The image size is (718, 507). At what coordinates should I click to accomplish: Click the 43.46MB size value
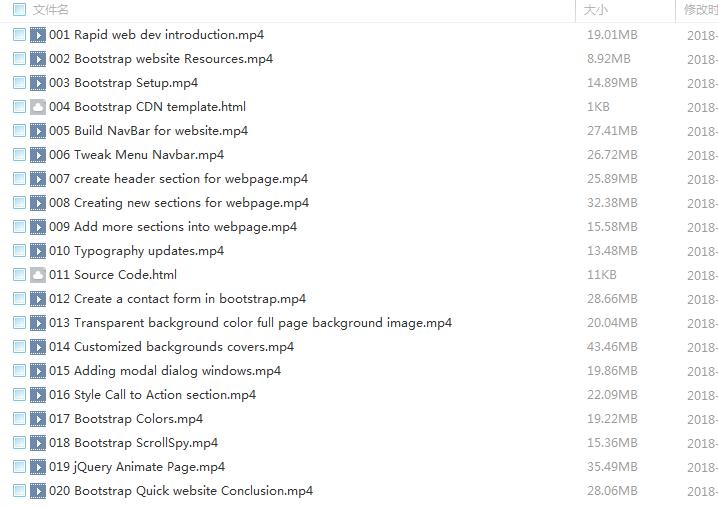click(612, 347)
